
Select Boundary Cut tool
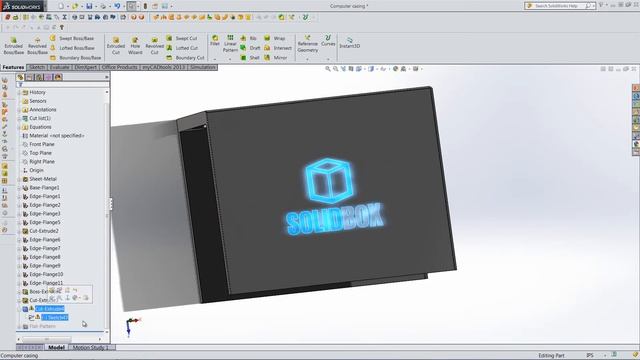pos(185,58)
